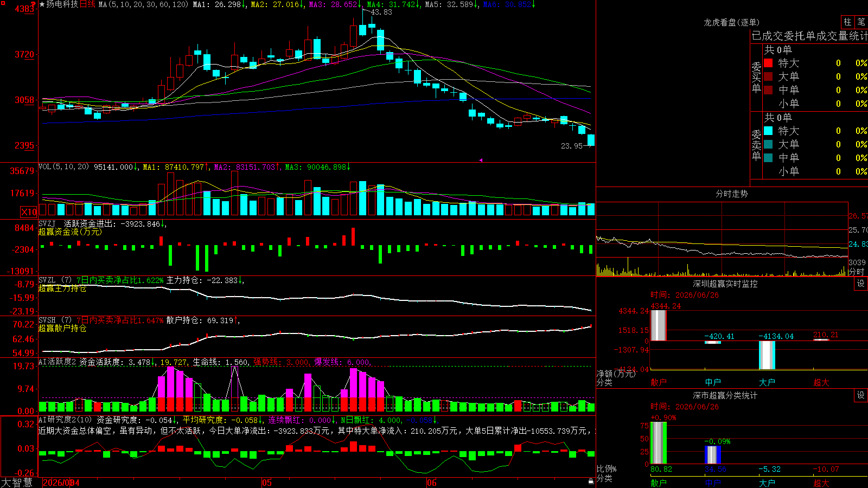This screenshot has width=868, height=488.
Task: Click the 80.82 green 散户 ratio bar
Action: [x=659, y=443]
